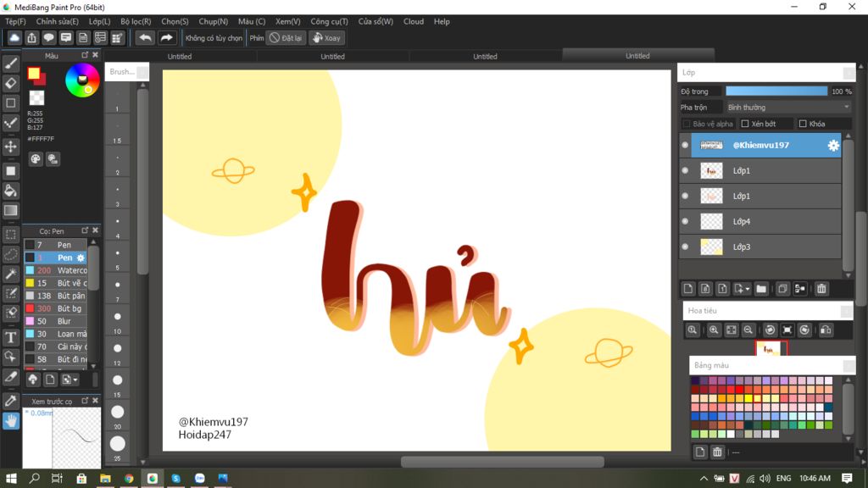Screen dimensions: 868x488
Task: Open the Cloud menu
Action: click(x=414, y=21)
